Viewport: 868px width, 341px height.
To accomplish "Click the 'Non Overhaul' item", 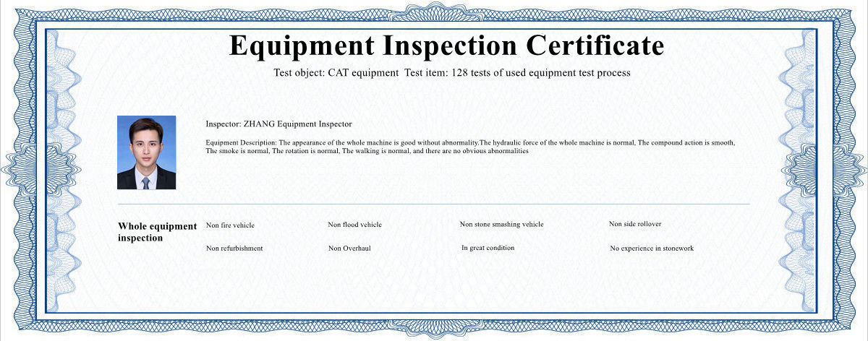I will (x=349, y=249).
